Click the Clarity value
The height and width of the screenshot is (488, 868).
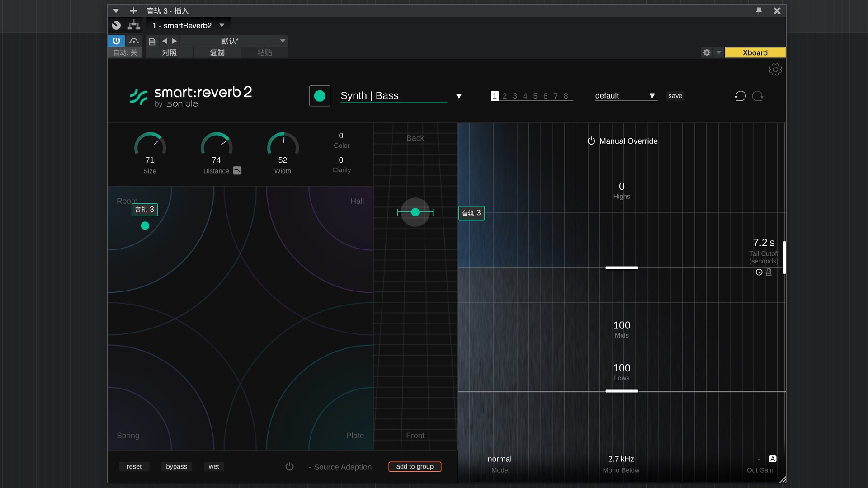pos(341,160)
